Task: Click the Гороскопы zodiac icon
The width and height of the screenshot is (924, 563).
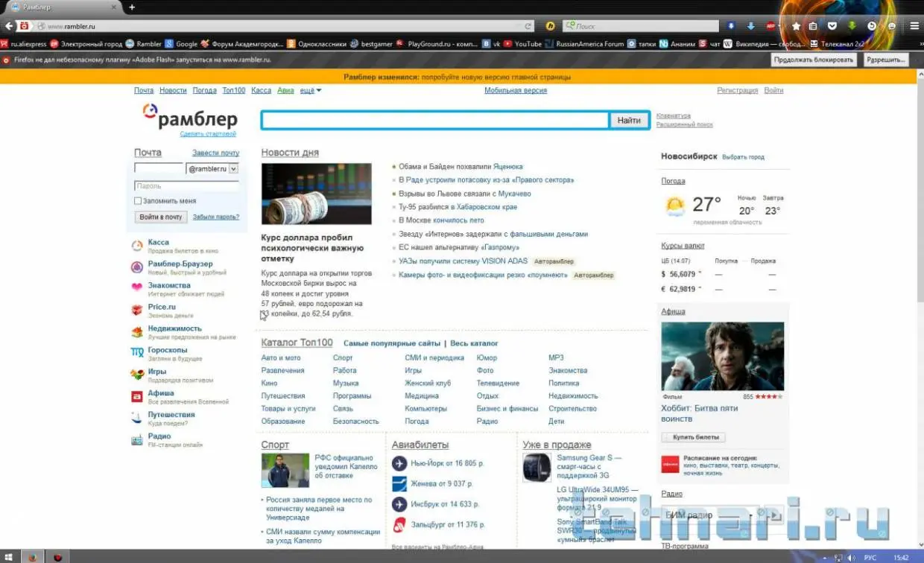Action: coord(137,353)
